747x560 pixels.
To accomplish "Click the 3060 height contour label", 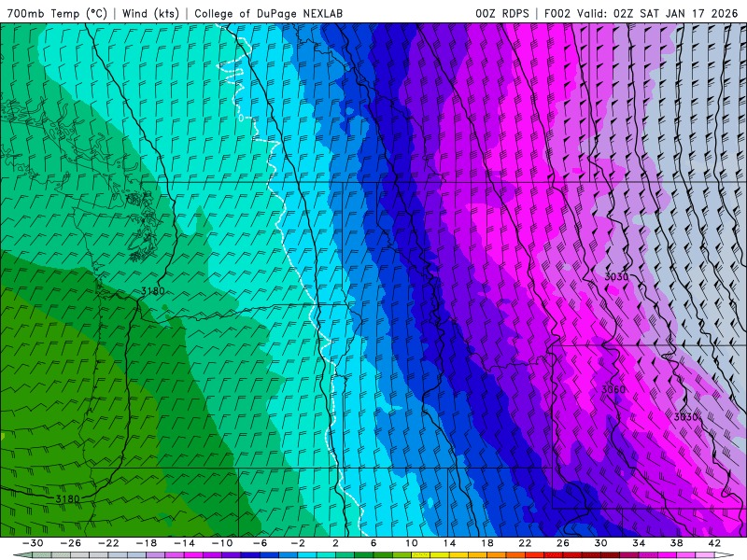I will point(613,389).
